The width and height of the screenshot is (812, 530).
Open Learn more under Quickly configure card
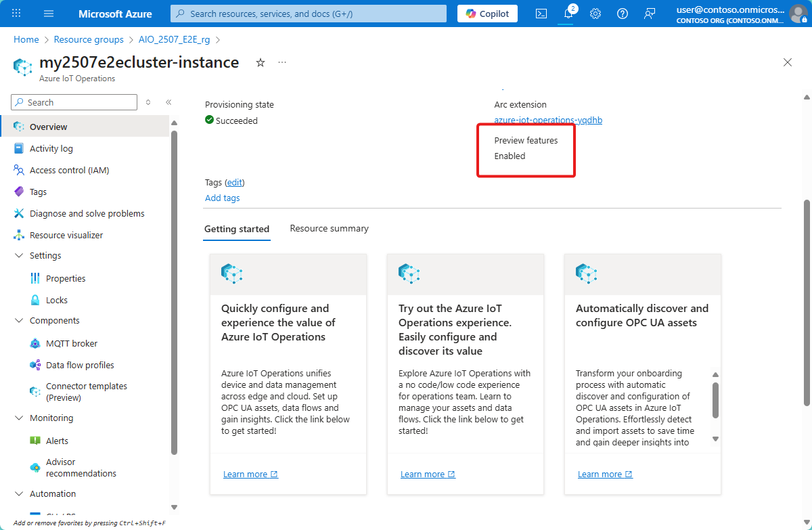(x=250, y=474)
